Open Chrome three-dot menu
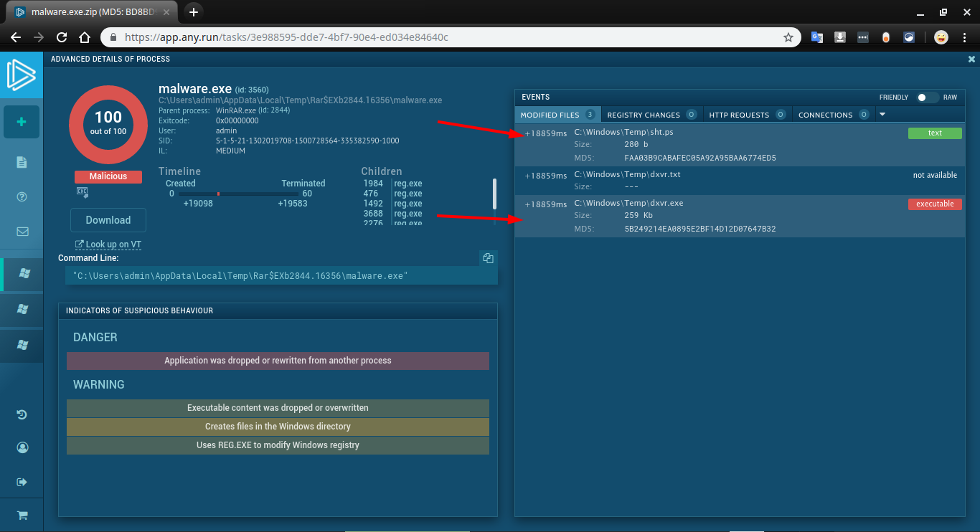The width and height of the screenshot is (980, 532). [x=965, y=37]
